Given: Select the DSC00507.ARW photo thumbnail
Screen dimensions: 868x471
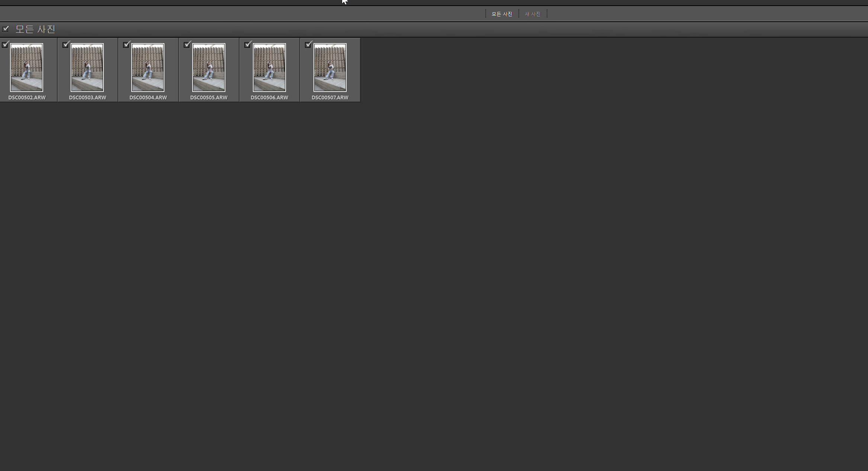Looking at the screenshot, I should [x=330, y=67].
